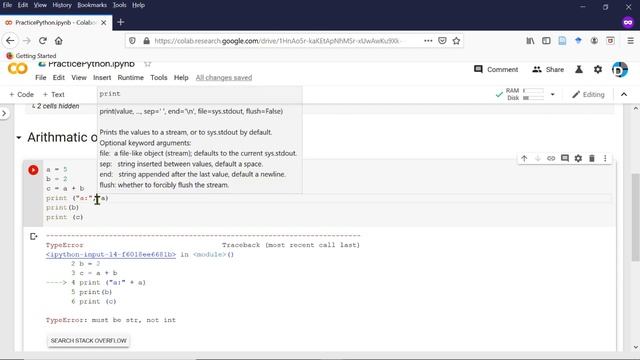Close the PracticePython.ipynb tab
Screen dimensions: 640x360
click(x=104, y=22)
